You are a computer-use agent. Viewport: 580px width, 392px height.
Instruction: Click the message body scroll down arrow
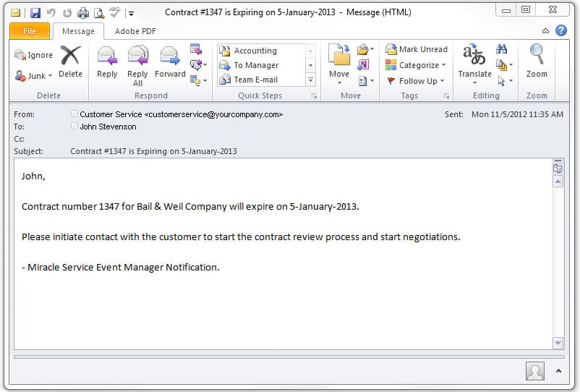[x=558, y=343]
